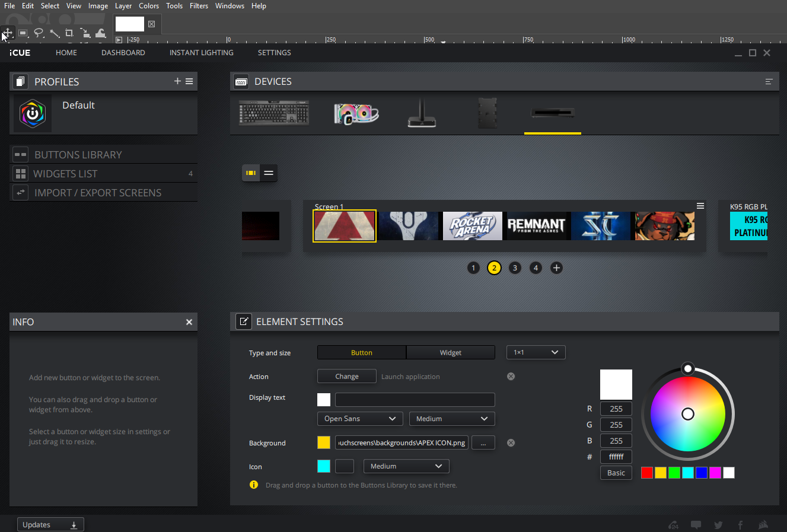
Task: Open the Profiles panel icon
Action: (x=20, y=81)
